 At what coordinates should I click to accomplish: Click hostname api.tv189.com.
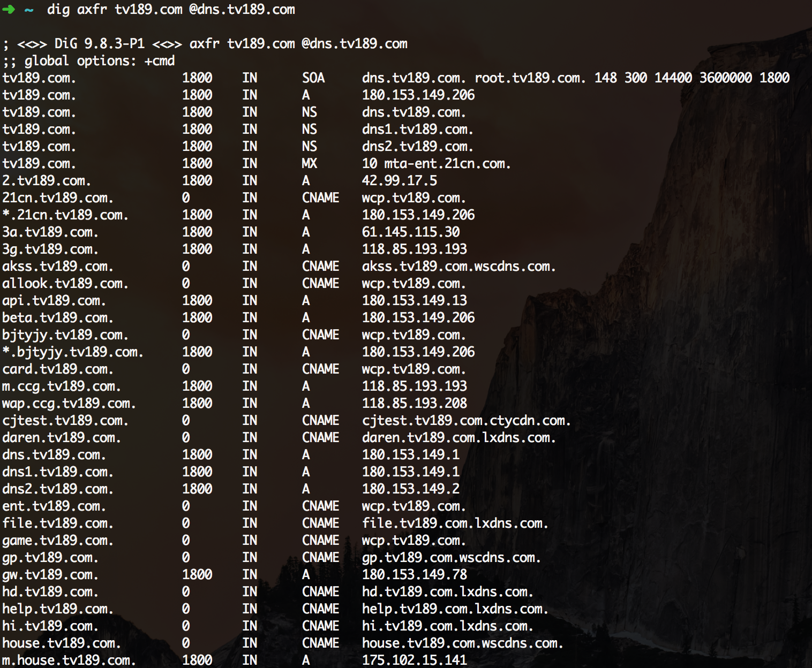pyautogui.click(x=54, y=301)
